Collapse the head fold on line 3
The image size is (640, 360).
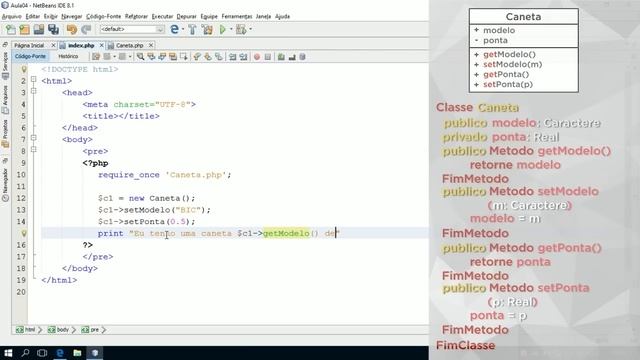tap(34, 91)
